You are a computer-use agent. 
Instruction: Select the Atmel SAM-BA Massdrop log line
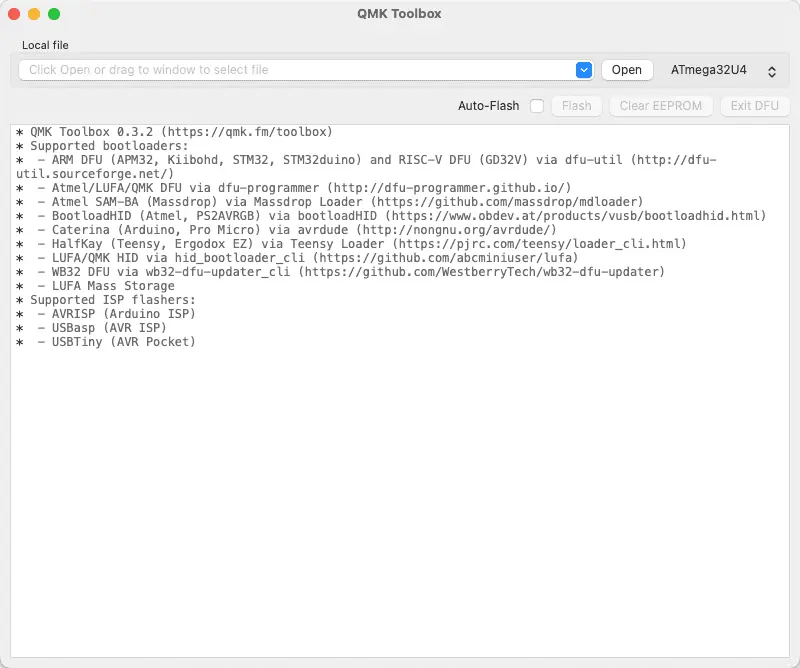tap(330, 202)
